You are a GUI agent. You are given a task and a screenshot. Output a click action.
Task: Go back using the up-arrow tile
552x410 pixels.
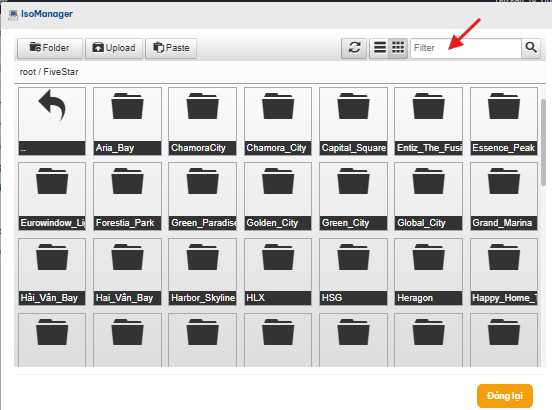[x=52, y=121]
